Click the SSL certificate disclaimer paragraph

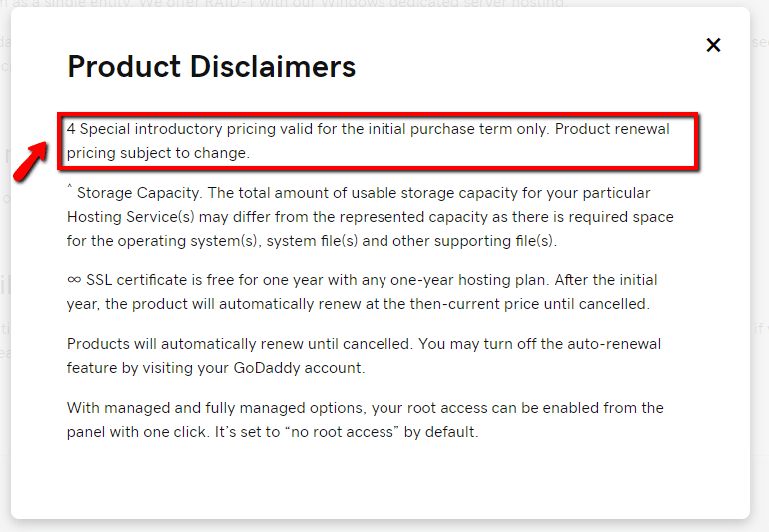click(x=362, y=292)
